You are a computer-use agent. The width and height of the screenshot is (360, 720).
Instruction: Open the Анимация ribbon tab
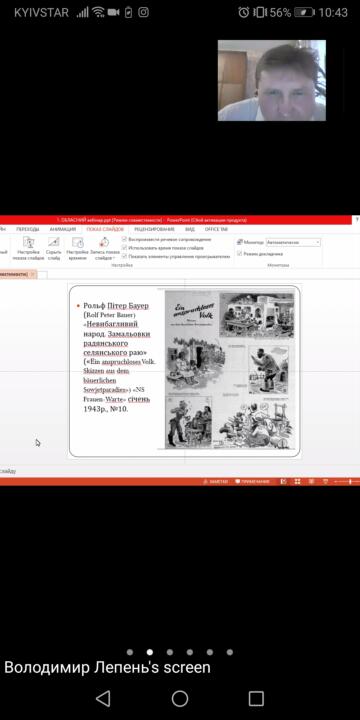(63, 229)
